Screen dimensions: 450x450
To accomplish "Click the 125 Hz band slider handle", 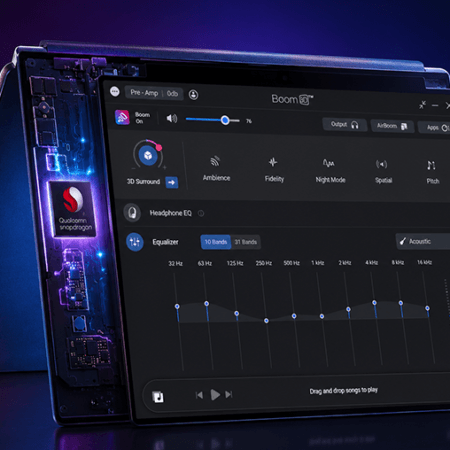I will pyautogui.click(x=236, y=313).
